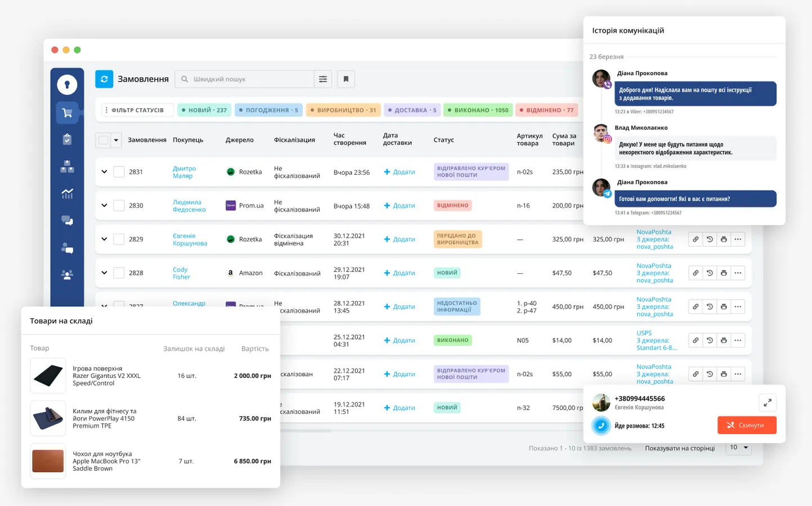Open the shopping cart orders section in sidebar
Viewport: 812px width, 506px height.
click(67, 113)
